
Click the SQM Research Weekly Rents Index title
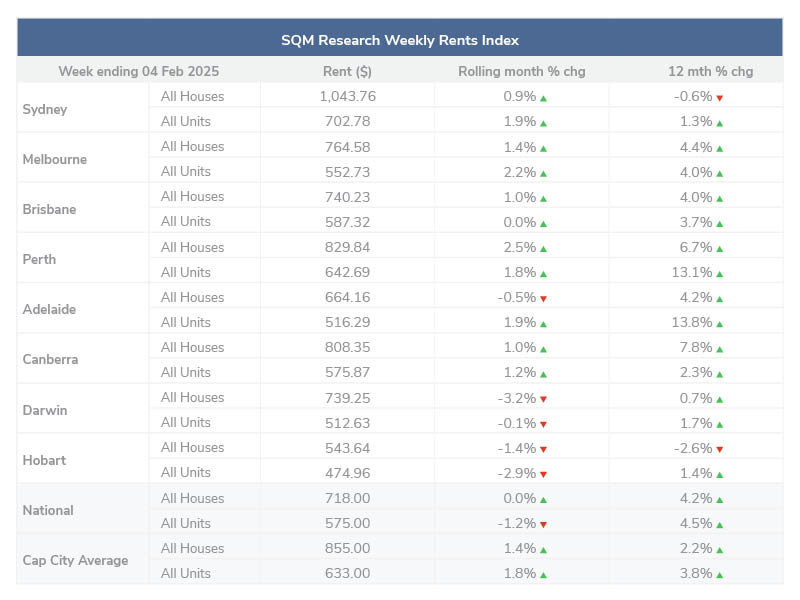[400, 41]
